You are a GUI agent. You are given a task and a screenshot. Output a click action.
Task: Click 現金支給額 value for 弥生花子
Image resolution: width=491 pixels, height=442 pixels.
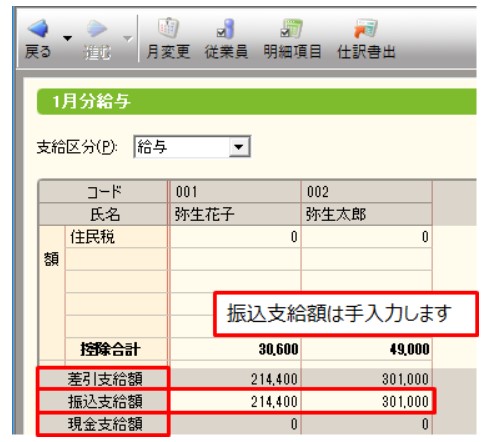[235, 424]
